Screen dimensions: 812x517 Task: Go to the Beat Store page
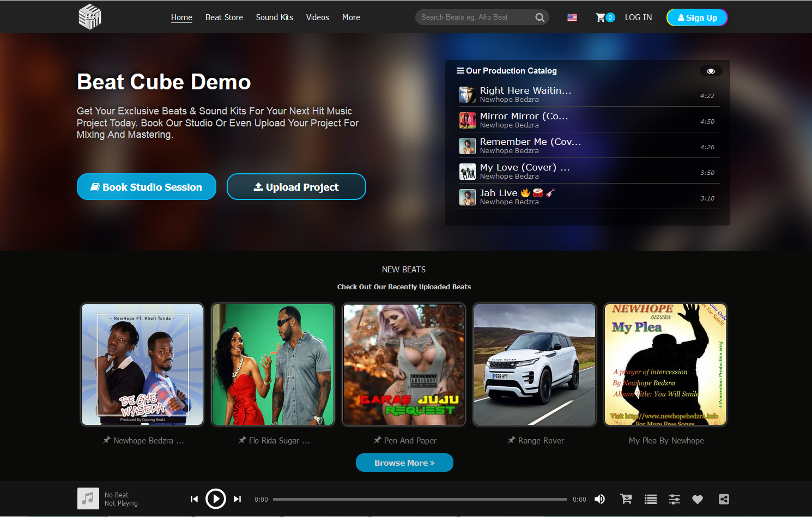(224, 17)
